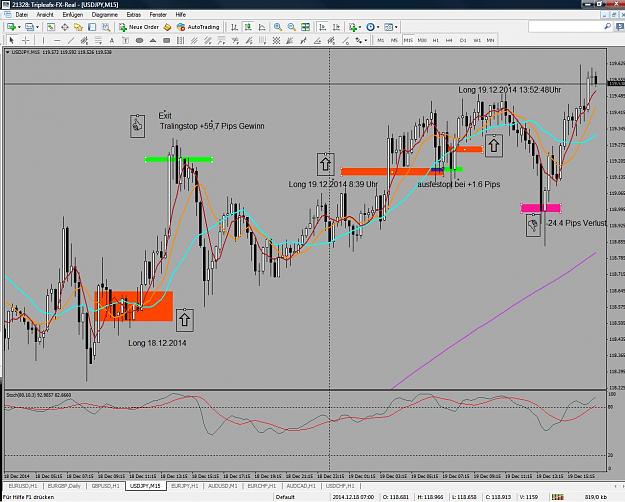Draw a vertical line

click(x=43, y=40)
